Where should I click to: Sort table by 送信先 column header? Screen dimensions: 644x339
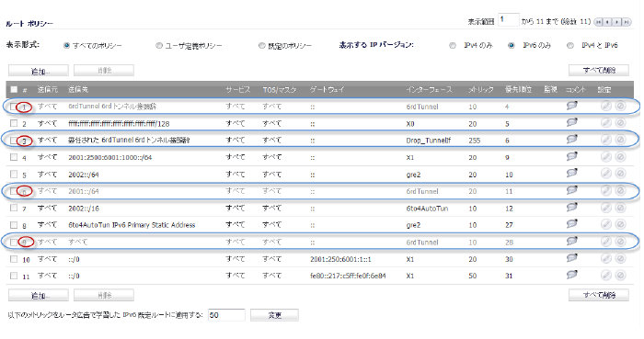click(x=78, y=89)
